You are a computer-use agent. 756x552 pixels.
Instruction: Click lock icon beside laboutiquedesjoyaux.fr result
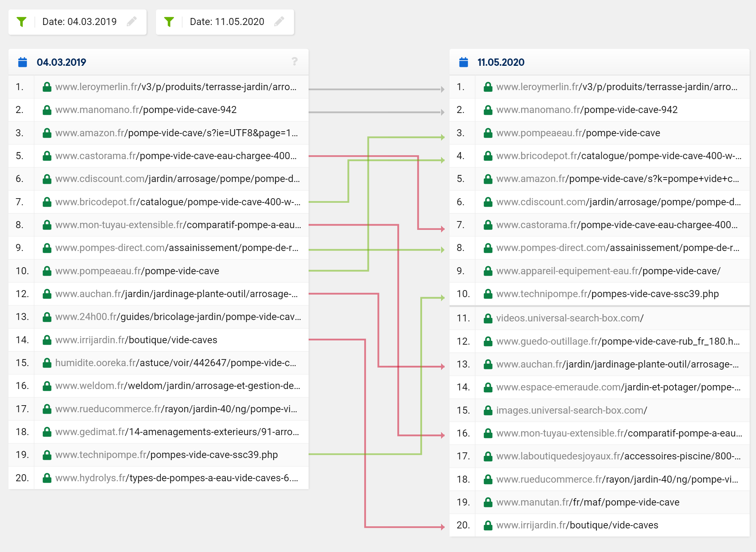(x=488, y=456)
